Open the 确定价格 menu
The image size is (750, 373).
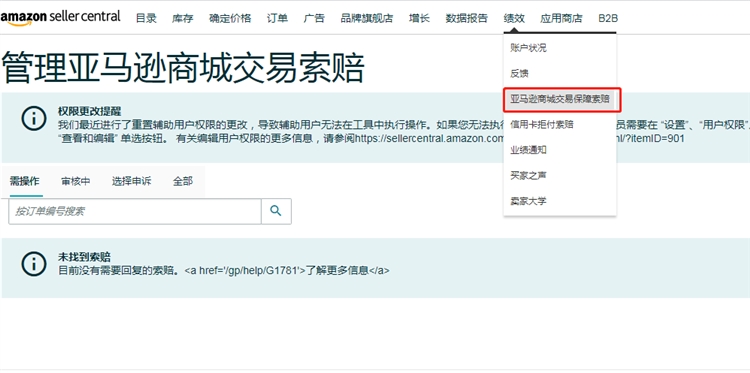[230, 19]
